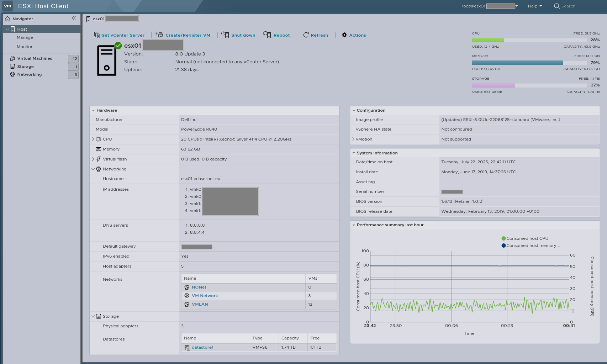Click the Virtual Machines count badge 12

click(x=73, y=59)
